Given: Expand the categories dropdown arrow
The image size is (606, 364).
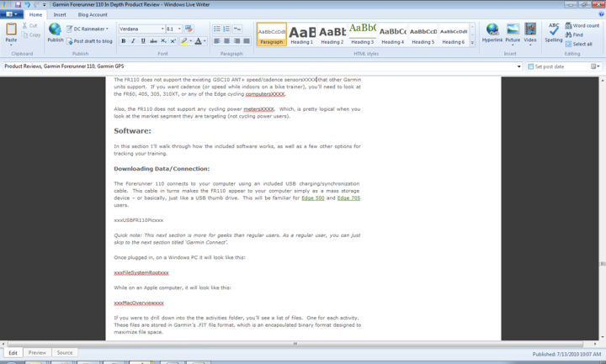Looking at the screenshot, I should click(518, 66).
